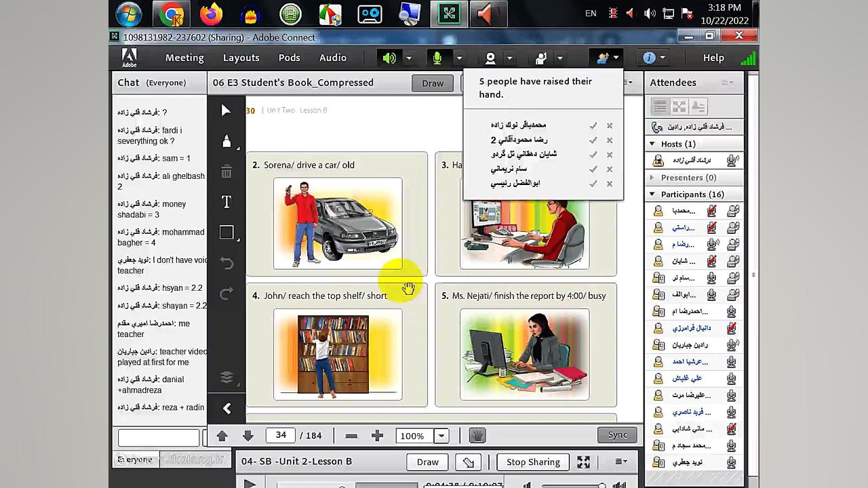Screen dimensions: 868x488
Task: Click the chat message input field
Action: [x=159, y=437]
